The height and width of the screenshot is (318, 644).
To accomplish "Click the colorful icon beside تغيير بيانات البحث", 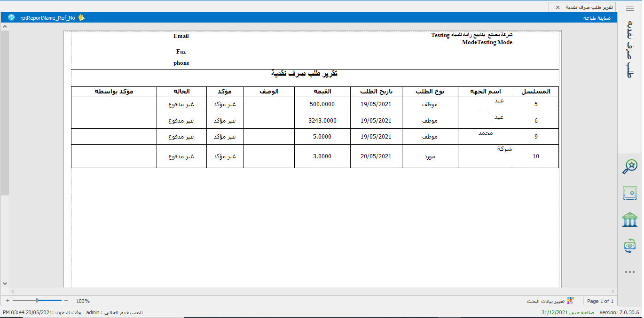I will click(571, 301).
